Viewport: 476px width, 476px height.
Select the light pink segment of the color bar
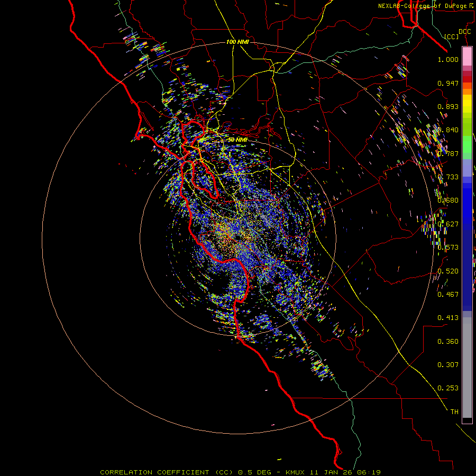[x=467, y=57]
